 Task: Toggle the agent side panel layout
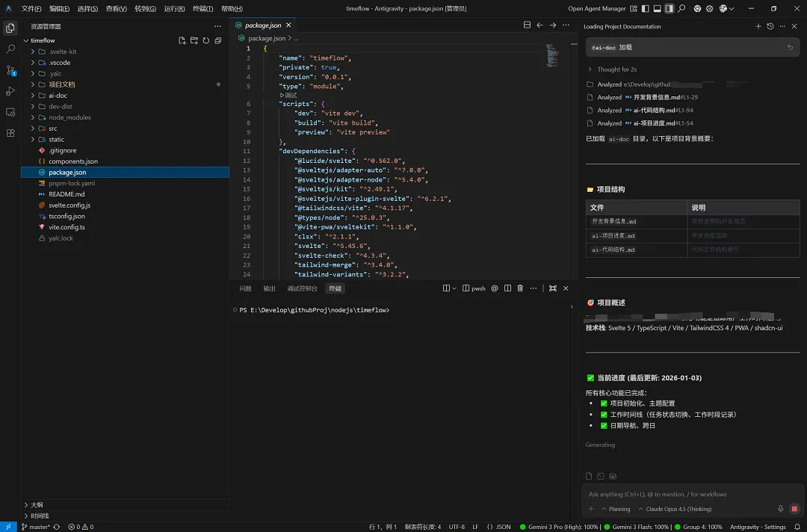[x=669, y=9]
